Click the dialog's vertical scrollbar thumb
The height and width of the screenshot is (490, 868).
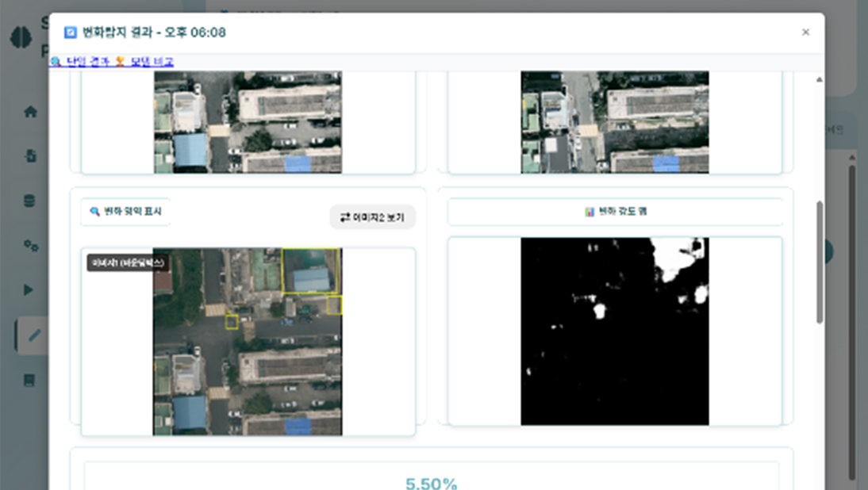[819, 262]
